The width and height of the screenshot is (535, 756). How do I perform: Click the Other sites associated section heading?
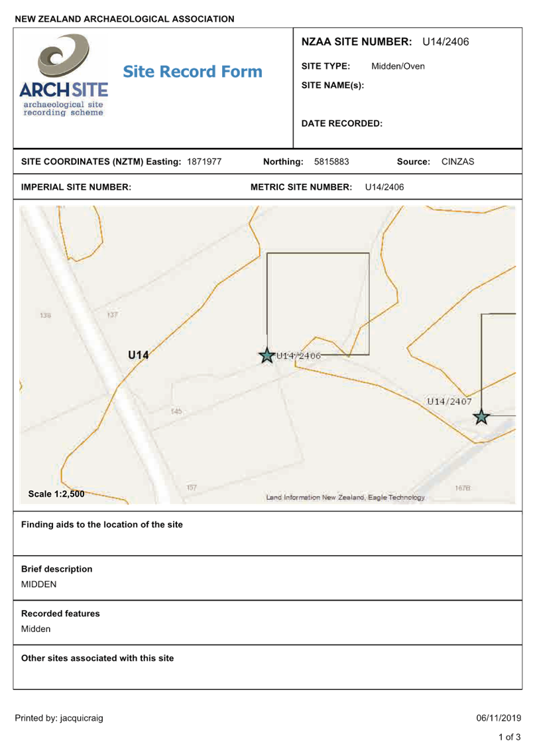(97, 659)
